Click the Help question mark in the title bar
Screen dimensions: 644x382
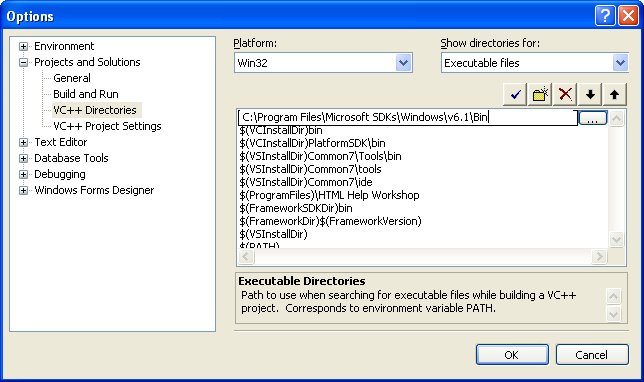point(605,16)
